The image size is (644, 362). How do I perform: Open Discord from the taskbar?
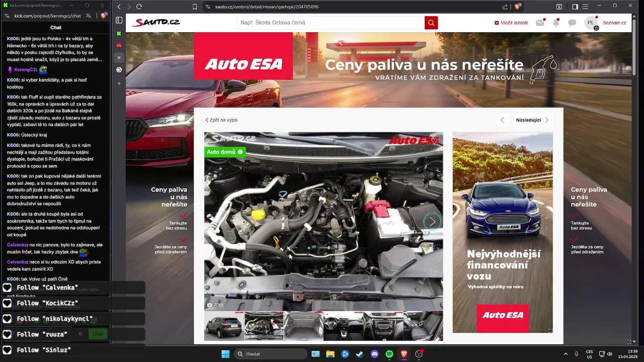[x=374, y=354]
